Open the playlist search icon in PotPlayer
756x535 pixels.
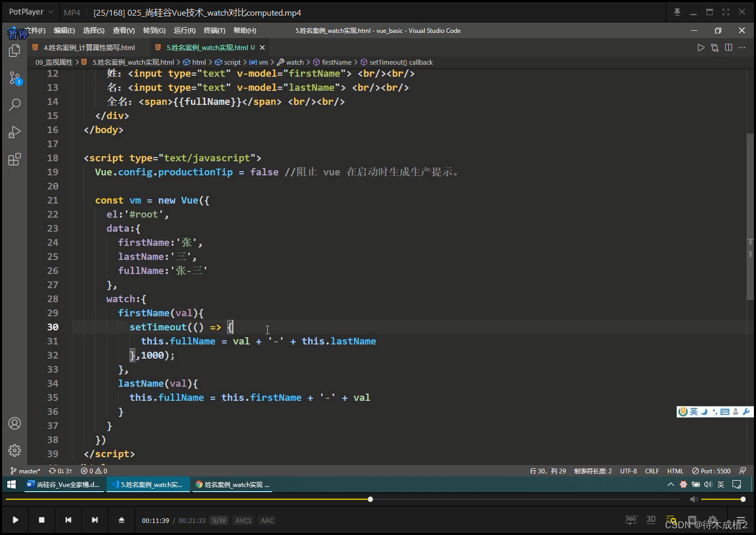(x=671, y=520)
